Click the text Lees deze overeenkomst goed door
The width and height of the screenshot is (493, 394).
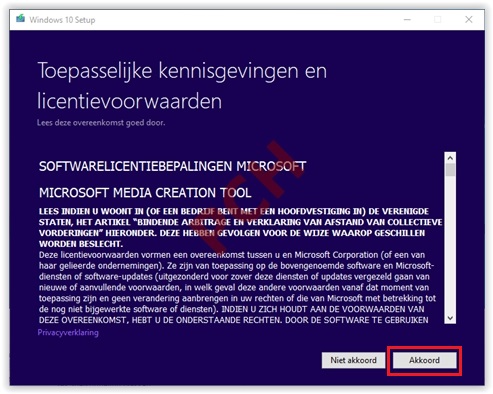pyautogui.click(x=101, y=123)
